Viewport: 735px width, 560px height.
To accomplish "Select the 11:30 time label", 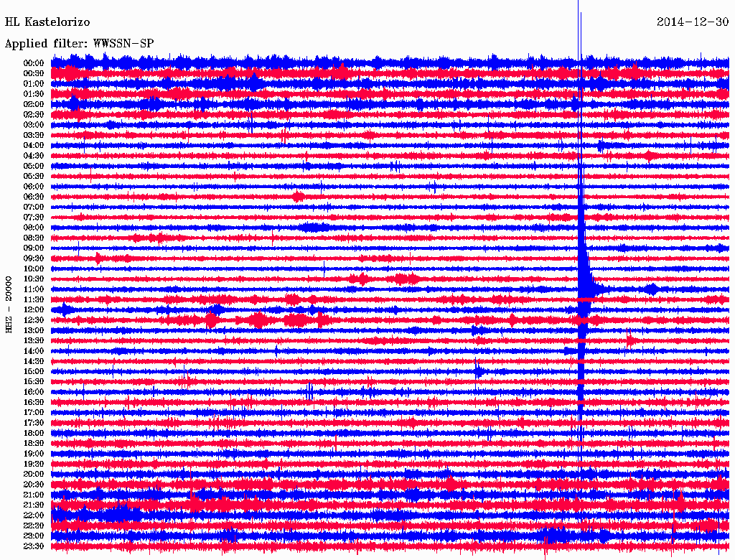I will [34, 299].
